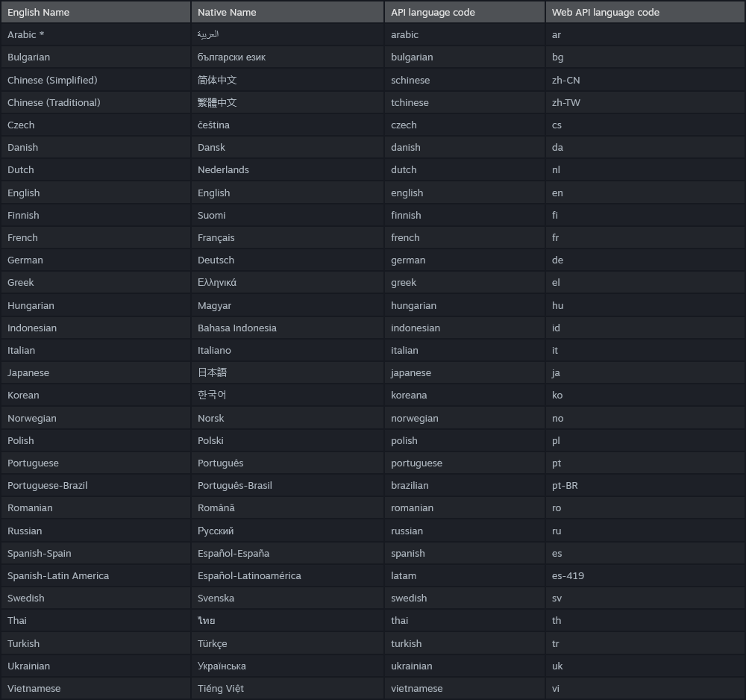Select the "swedish" API code cell
The image size is (746, 700).
point(464,599)
